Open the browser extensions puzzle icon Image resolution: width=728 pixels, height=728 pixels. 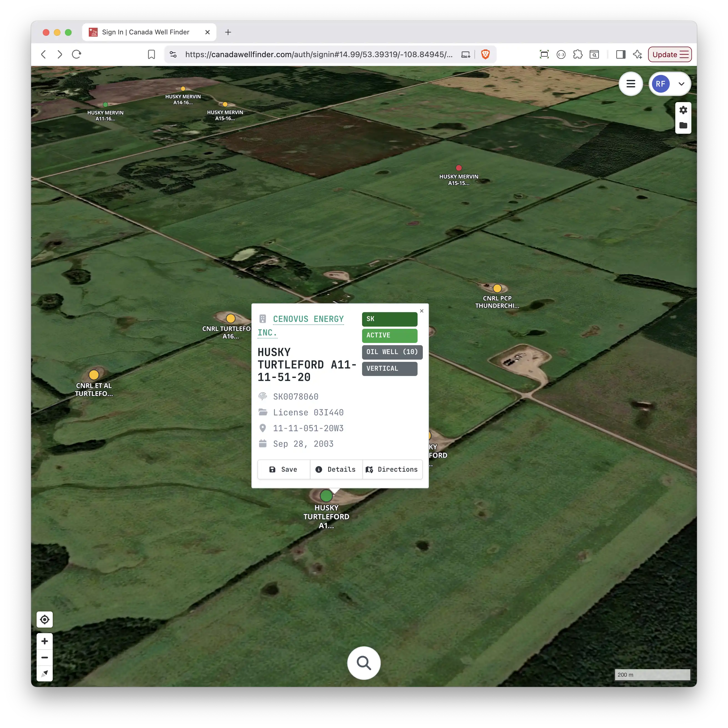point(578,54)
